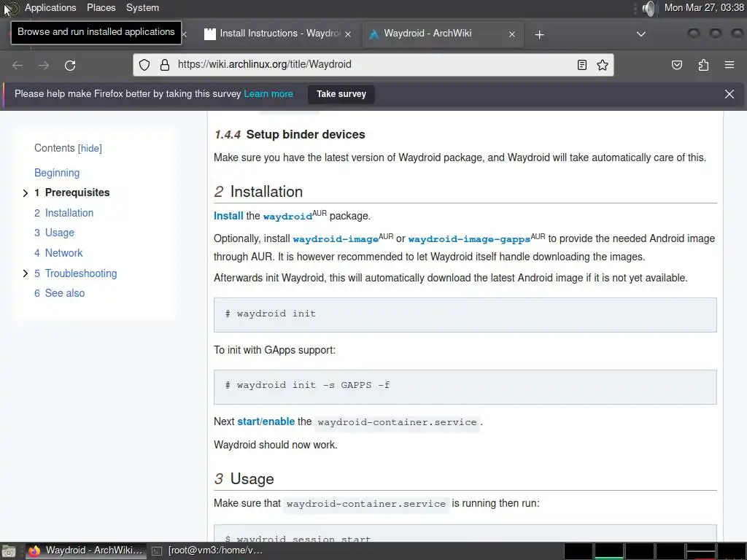Click the Take survey button
Screen dimensions: 747x560
[x=341, y=94]
